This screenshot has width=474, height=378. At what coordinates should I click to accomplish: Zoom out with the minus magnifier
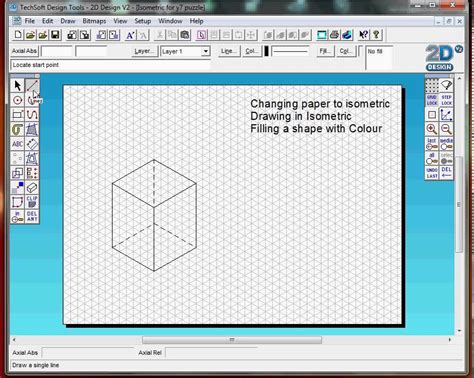tap(446, 129)
